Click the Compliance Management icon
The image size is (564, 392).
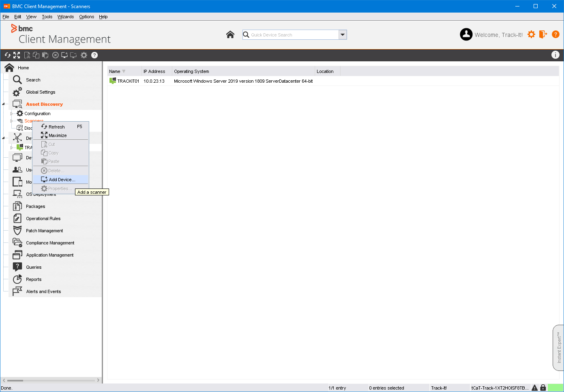pyautogui.click(x=17, y=243)
